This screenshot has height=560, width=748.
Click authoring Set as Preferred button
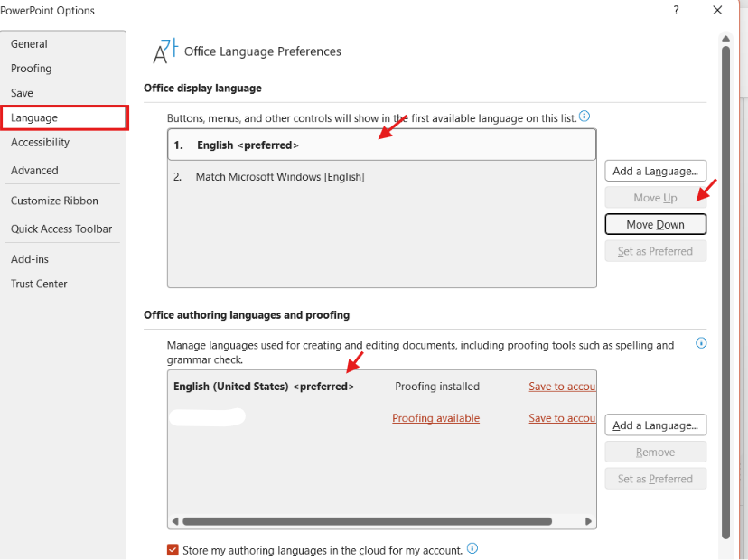(656, 479)
